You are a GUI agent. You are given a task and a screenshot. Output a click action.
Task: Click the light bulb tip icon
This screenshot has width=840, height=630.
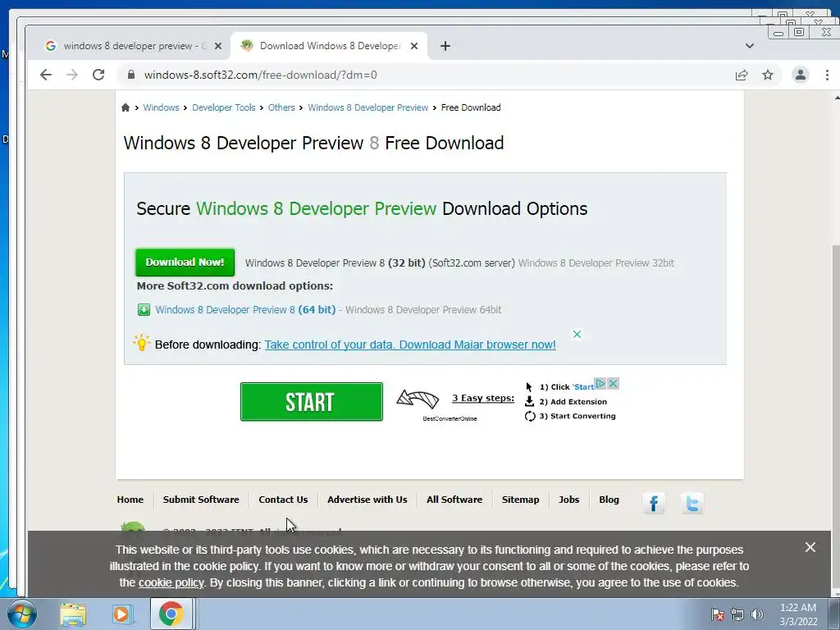coord(141,343)
